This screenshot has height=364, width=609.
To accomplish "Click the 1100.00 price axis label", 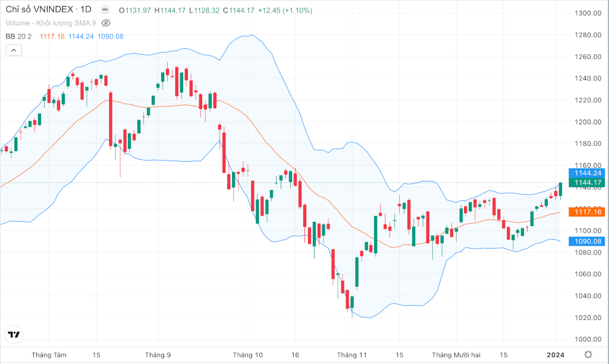I will 588,231.
